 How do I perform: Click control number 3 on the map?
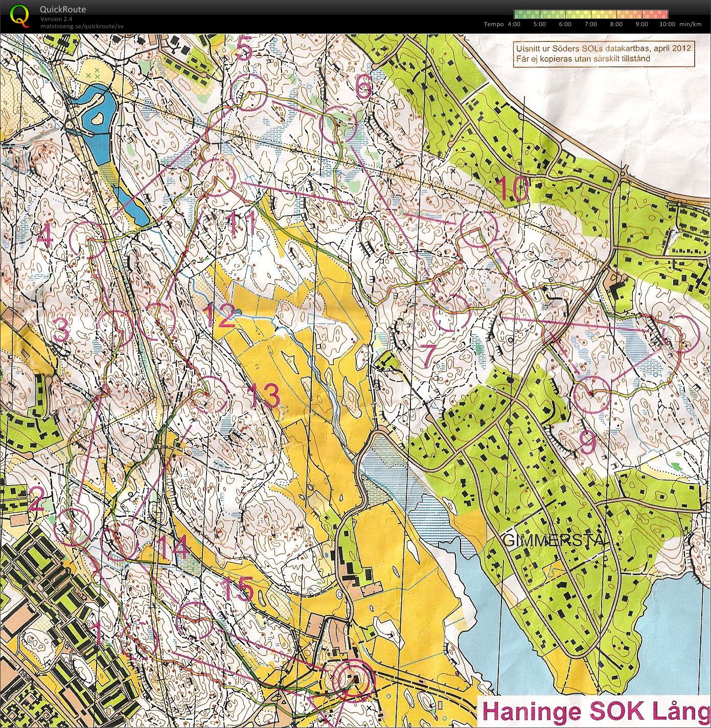click(61, 330)
